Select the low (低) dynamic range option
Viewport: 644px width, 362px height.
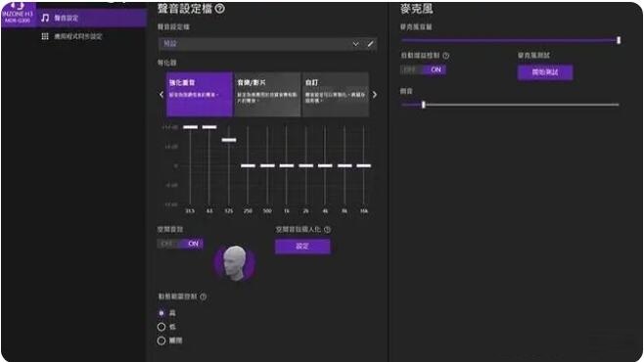click(x=161, y=327)
